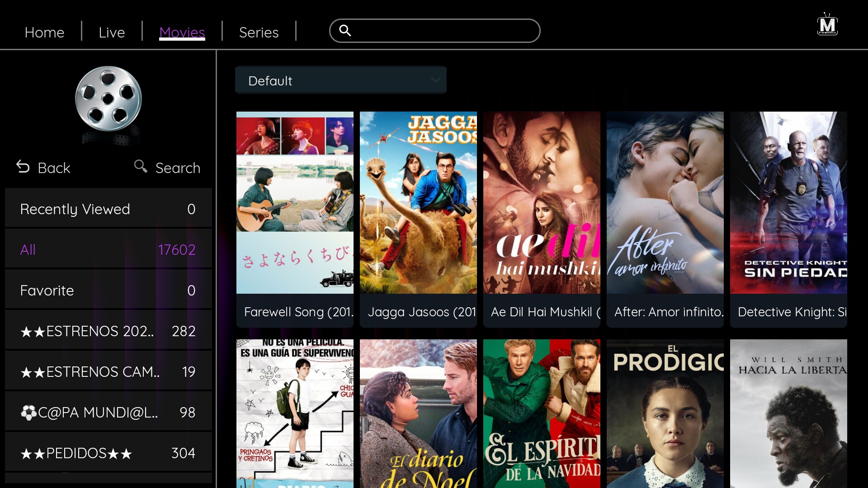Click the M app logo icon
The width and height of the screenshot is (868, 488).
[x=827, y=24]
